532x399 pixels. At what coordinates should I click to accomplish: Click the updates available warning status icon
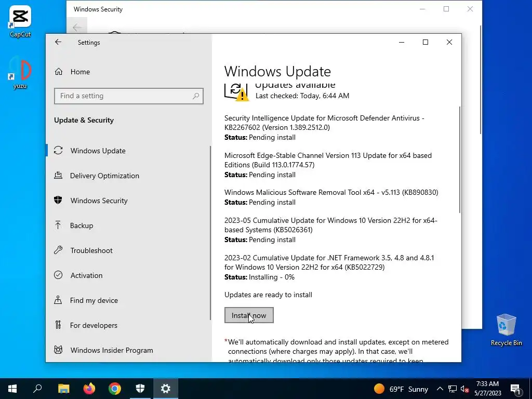click(236, 92)
